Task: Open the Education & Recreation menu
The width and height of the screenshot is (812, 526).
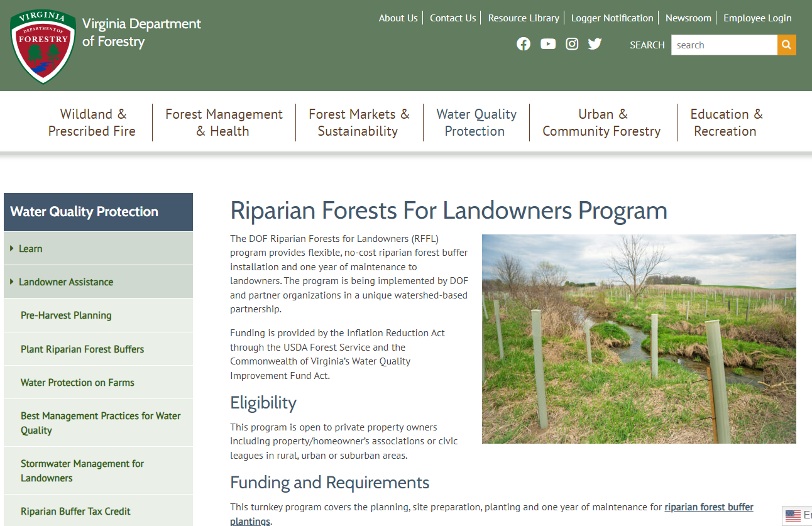Action: click(725, 122)
